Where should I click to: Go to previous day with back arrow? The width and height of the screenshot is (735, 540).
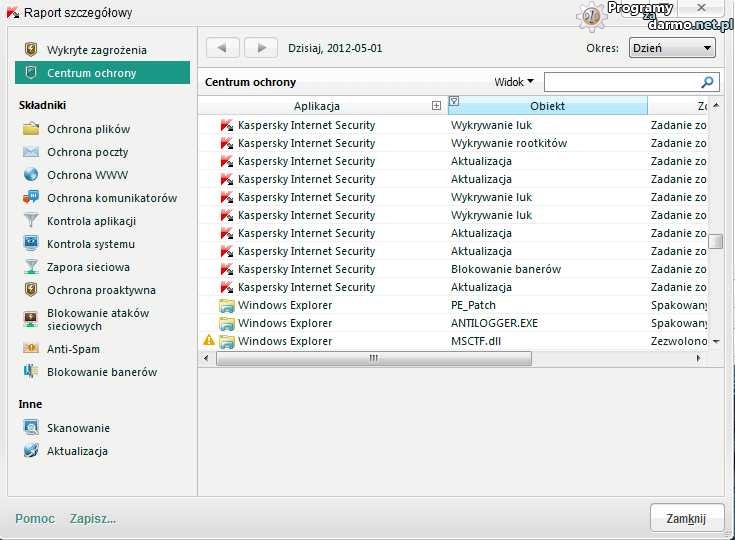click(222, 47)
